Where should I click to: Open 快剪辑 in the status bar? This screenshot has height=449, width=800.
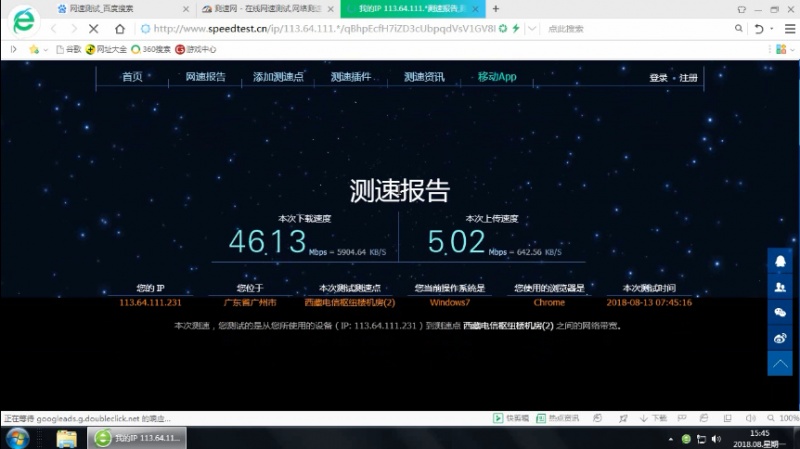[x=511, y=418]
